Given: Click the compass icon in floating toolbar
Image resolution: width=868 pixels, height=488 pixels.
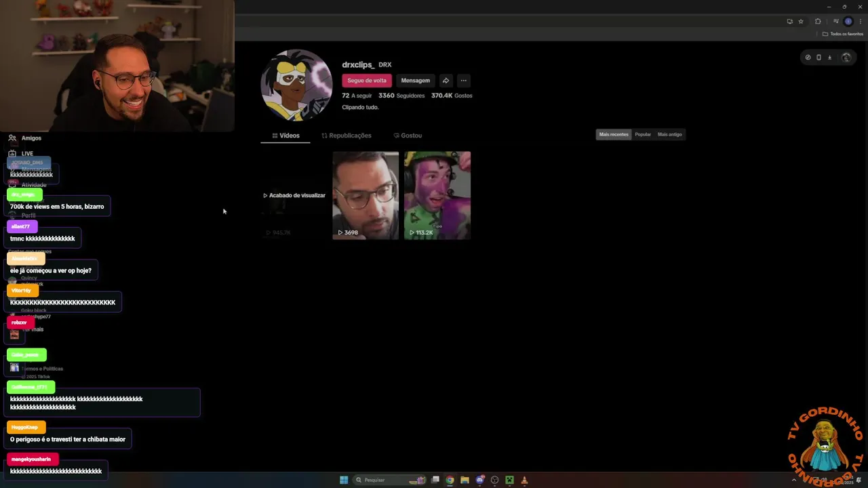Looking at the screenshot, I should [x=808, y=58].
